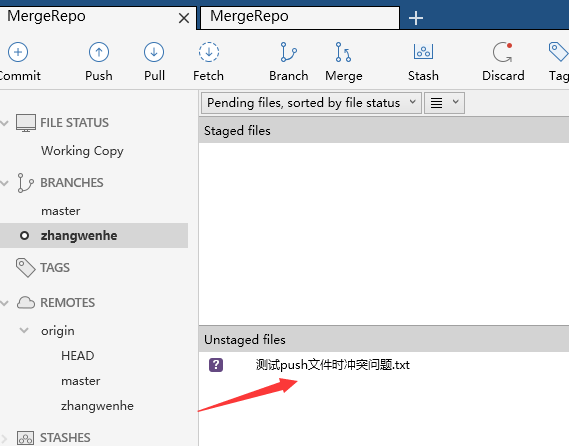Screen dimensions: 569x446
Task: Create a new branch with Branch icon
Action: (288, 52)
